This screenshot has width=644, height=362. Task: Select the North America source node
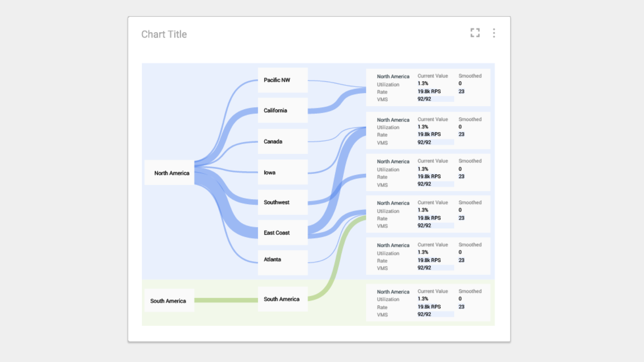coord(169,173)
